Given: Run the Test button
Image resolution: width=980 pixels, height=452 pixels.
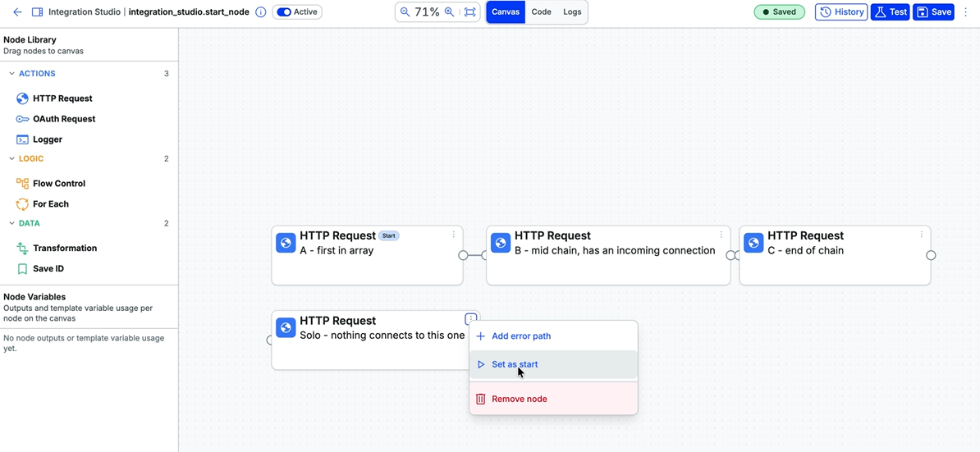Looking at the screenshot, I should [890, 11].
